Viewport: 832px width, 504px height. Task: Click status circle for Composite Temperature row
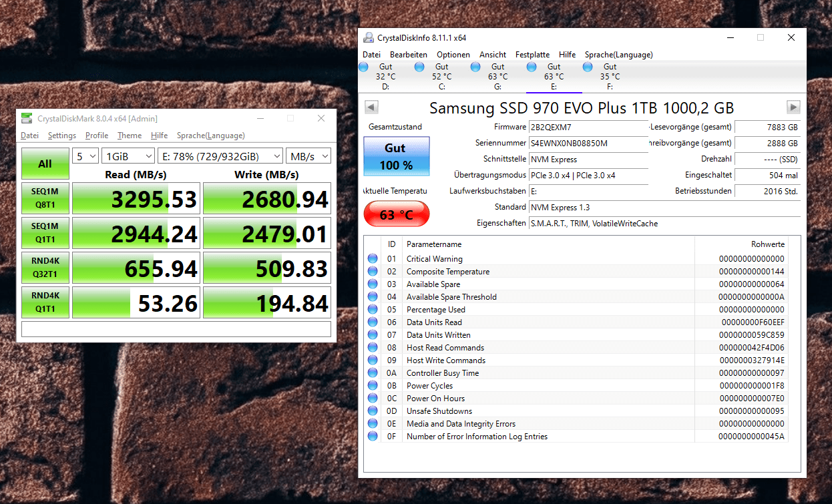373,271
